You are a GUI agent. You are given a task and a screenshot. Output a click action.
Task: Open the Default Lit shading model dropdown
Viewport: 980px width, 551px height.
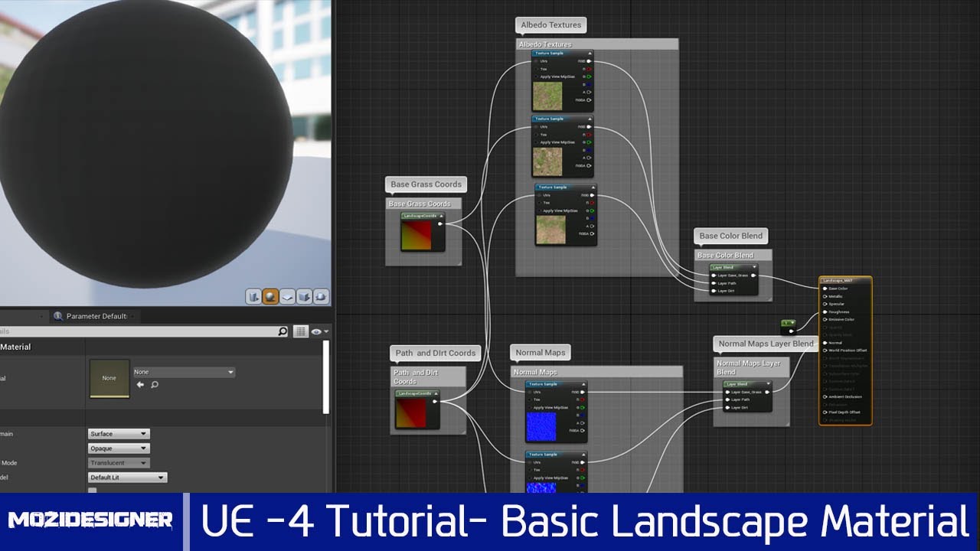(x=127, y=478)
